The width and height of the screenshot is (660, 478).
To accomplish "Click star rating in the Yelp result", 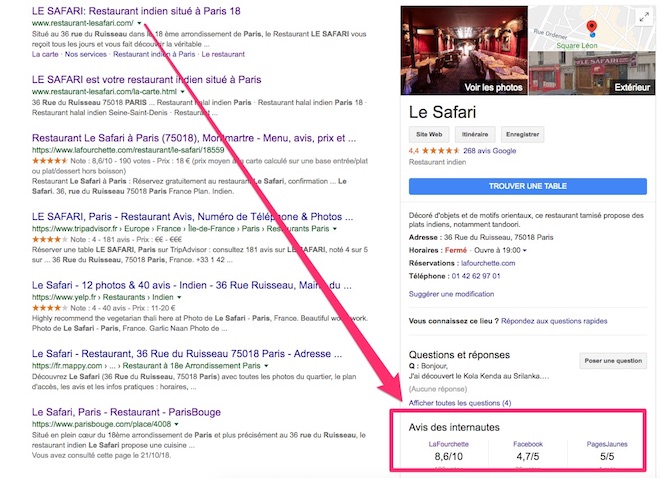I will click(50, 308).
